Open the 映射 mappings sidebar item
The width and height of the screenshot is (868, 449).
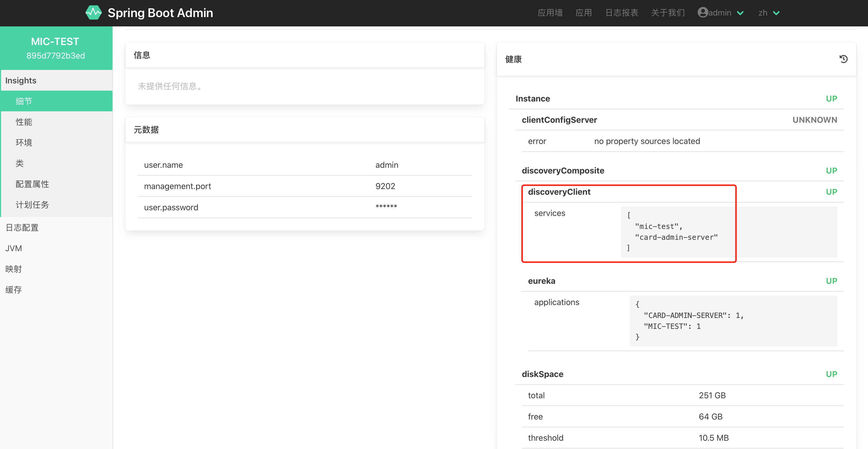(56, 269)
